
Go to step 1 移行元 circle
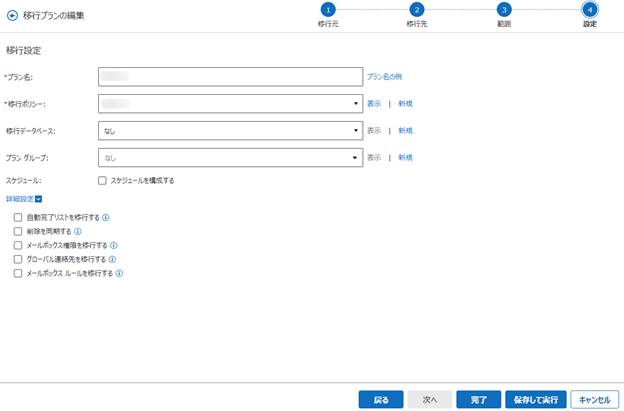[x=328, y=10]
